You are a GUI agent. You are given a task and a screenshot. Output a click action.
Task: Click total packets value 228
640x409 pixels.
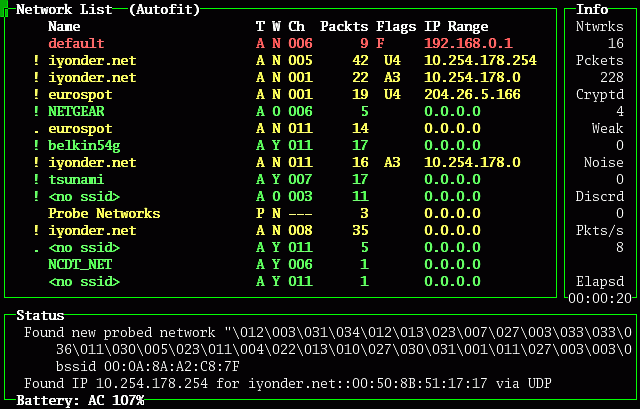coord(612,78)
